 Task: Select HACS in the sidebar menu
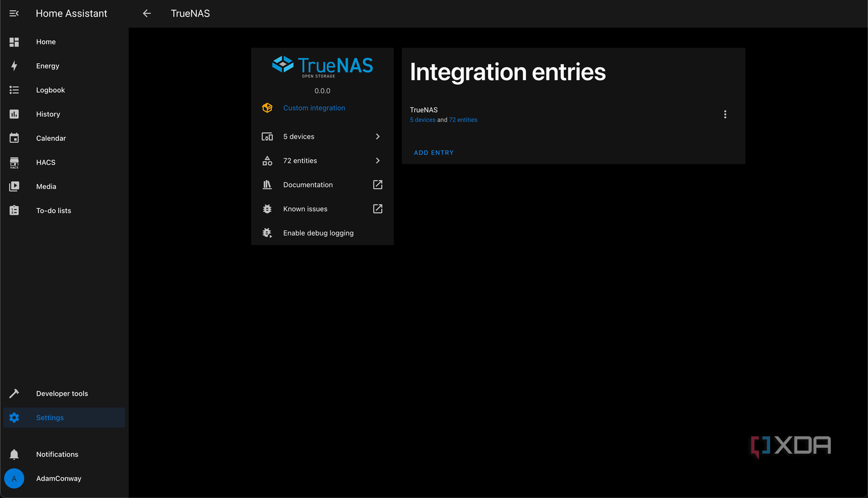pyautogui.click(x=64, y=162)
